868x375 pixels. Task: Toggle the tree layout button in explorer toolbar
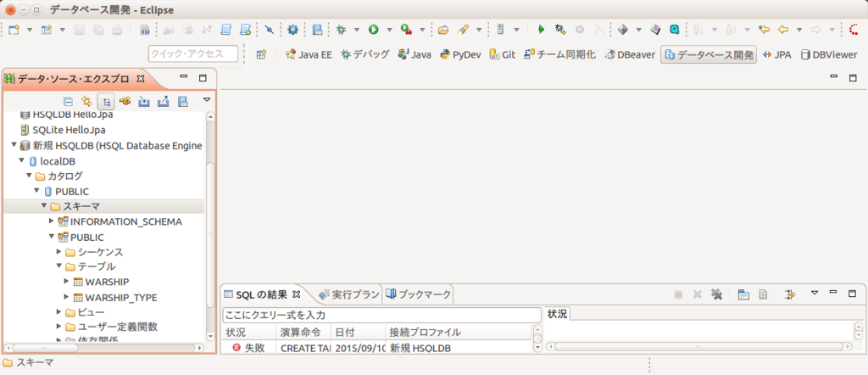click(106, 101)
